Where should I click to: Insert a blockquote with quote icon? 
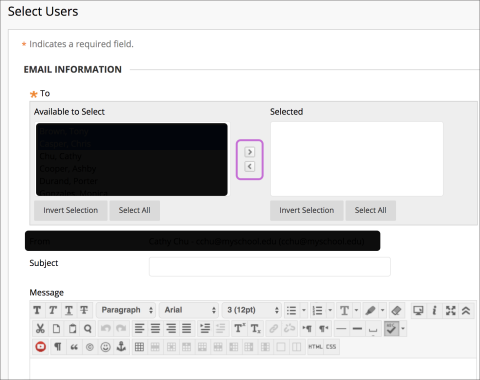pyautogui.click(x=74, y=347)
